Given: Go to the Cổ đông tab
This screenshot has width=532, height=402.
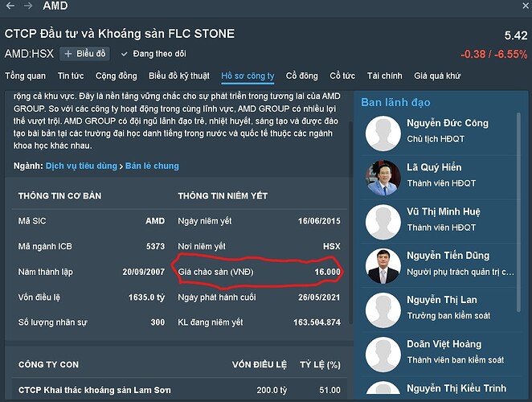Looking at the screenshot, I should pos(302,76).
